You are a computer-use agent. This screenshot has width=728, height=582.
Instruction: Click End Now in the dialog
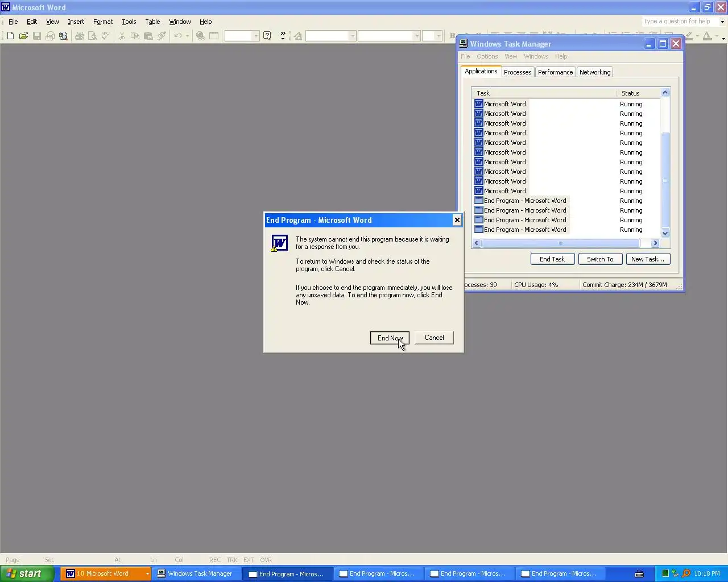click(x=390, y=338)
